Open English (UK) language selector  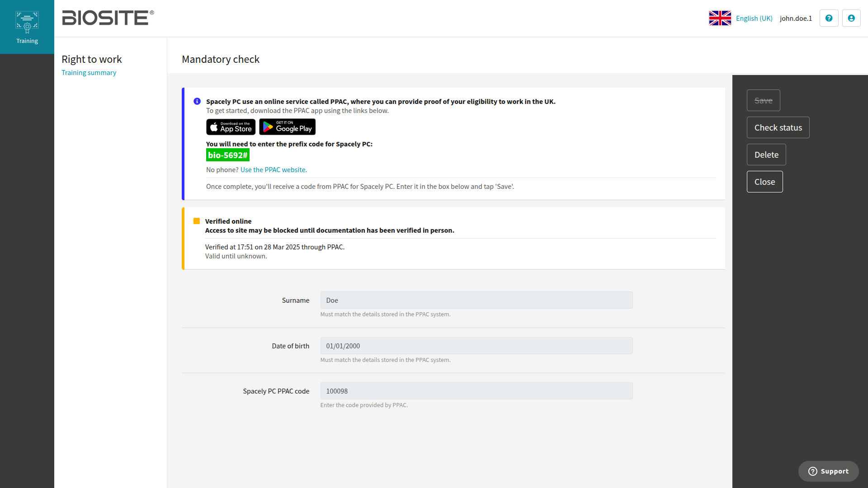(x=754, y=18)
